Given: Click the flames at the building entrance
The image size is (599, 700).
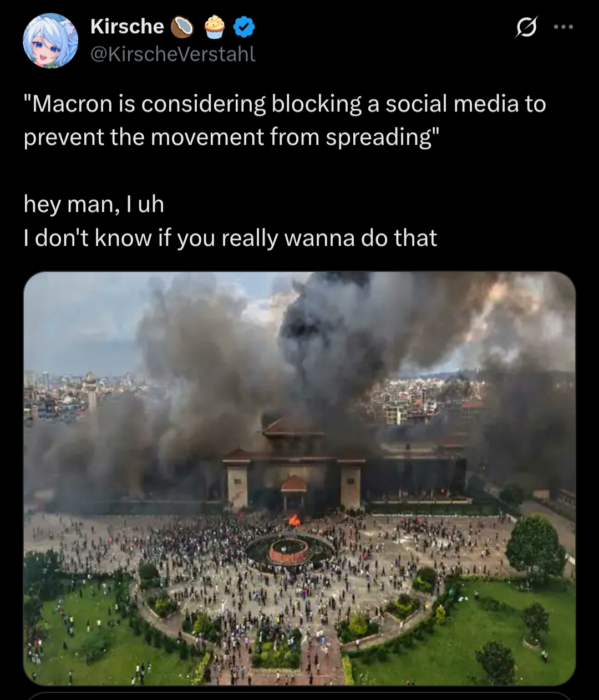Looking at the screenshot, I should click(294, 520).
